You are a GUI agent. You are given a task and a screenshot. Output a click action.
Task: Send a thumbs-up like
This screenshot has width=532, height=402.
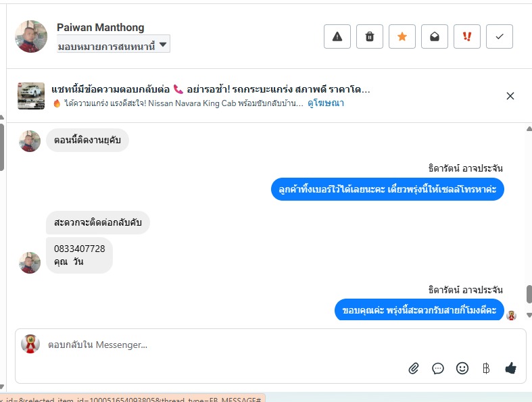click(510, 368)
